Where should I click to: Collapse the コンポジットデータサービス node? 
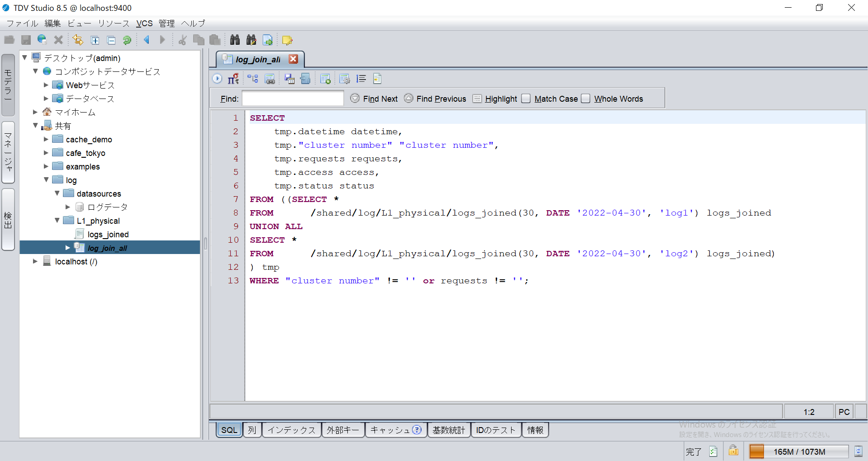click(35, 71)
